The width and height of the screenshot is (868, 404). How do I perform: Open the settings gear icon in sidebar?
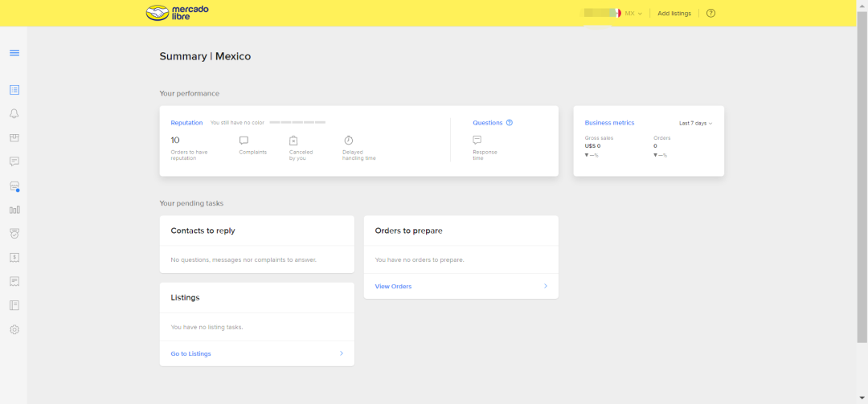click(x=14, y=329)
